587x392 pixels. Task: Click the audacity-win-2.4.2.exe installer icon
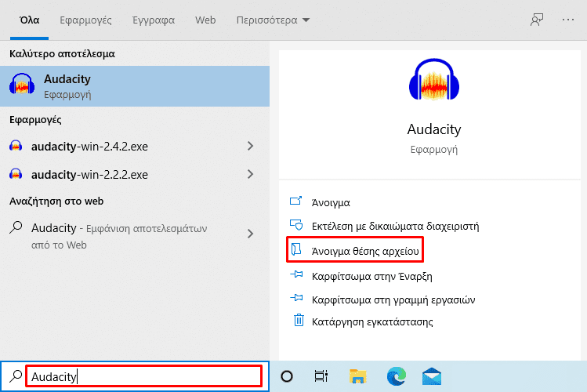(x=16, y=146)
